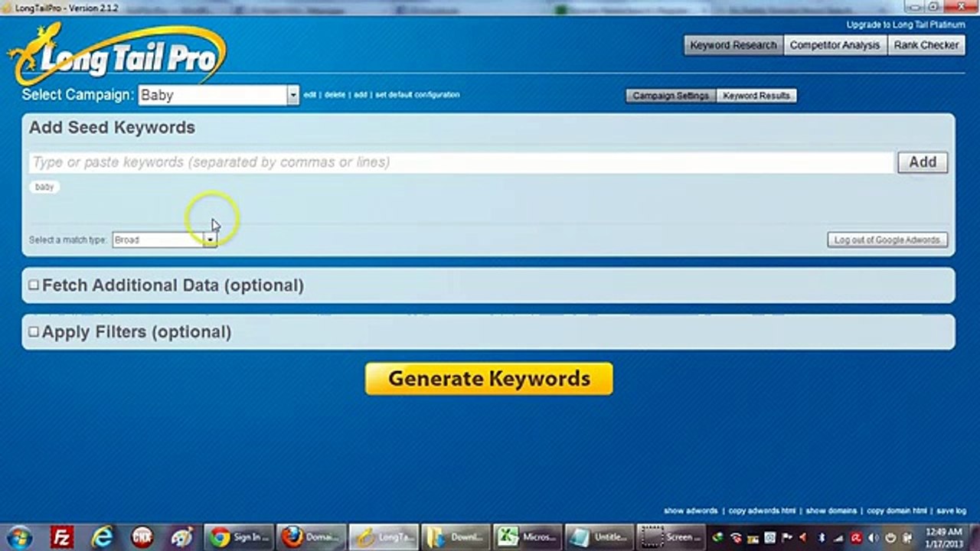Click the show adwords link

pyautogui.click(x=691, y=510)
